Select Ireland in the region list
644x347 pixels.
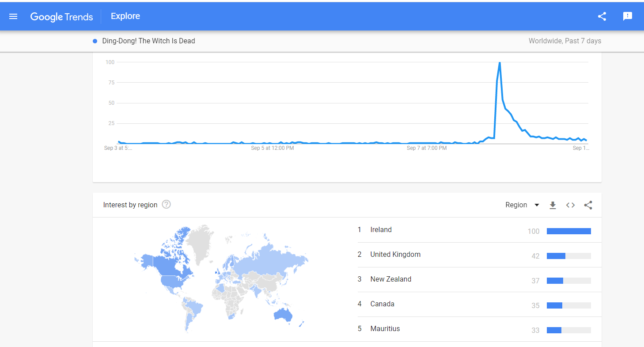[381, 230]
